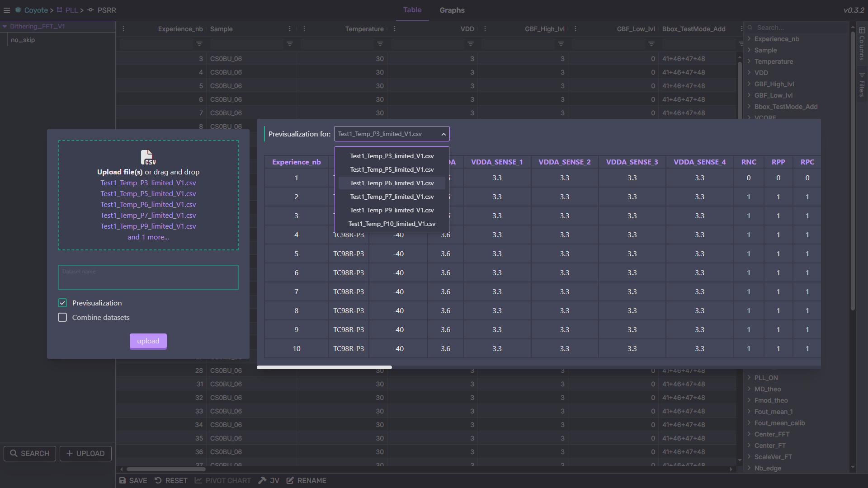Click the JV toolbar item
The height and width of the screenshot is (488, 868).
coord(269,480)
